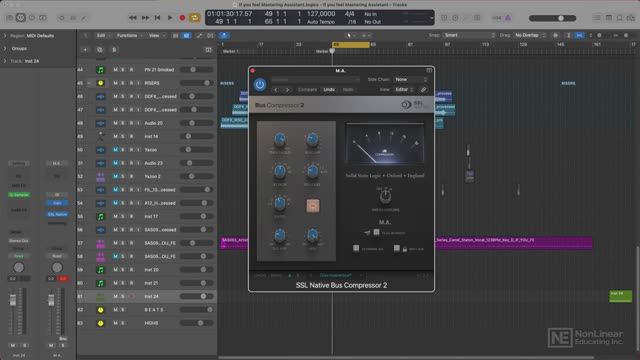
Task: Add a new track with the plus button
Action: click(85, 50)
